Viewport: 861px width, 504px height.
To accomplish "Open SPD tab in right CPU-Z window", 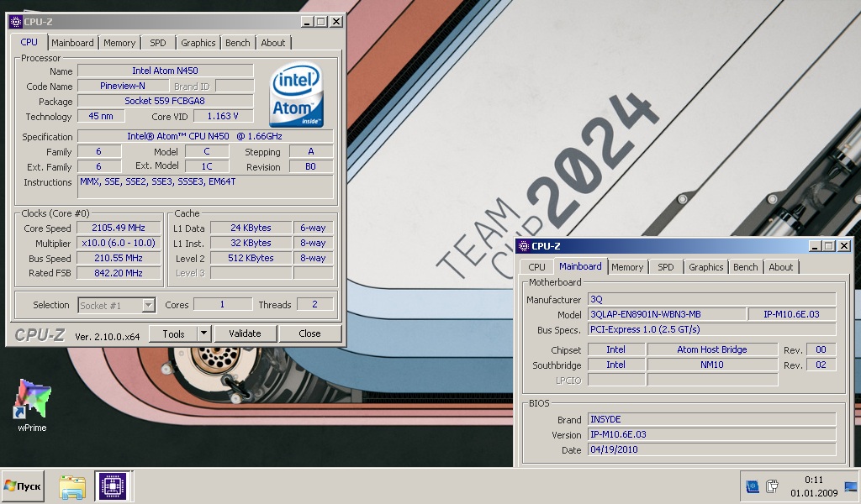I will pyautogui.click(x=666, y=267).
